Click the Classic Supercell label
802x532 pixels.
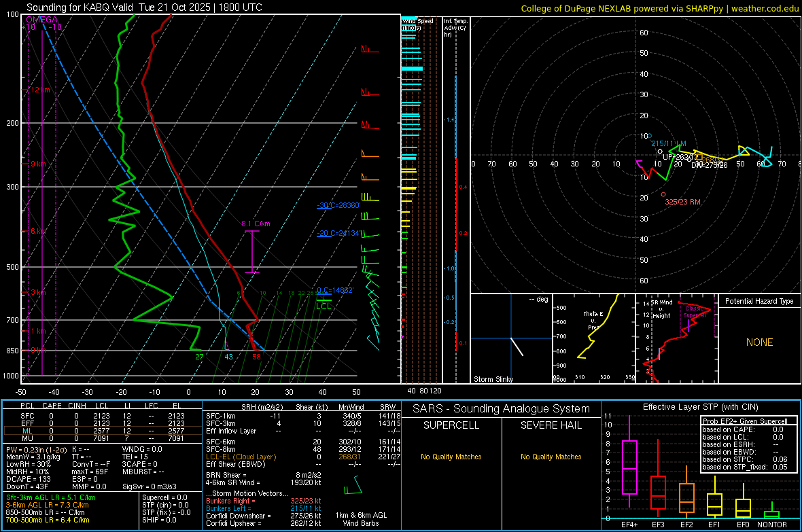695,312
